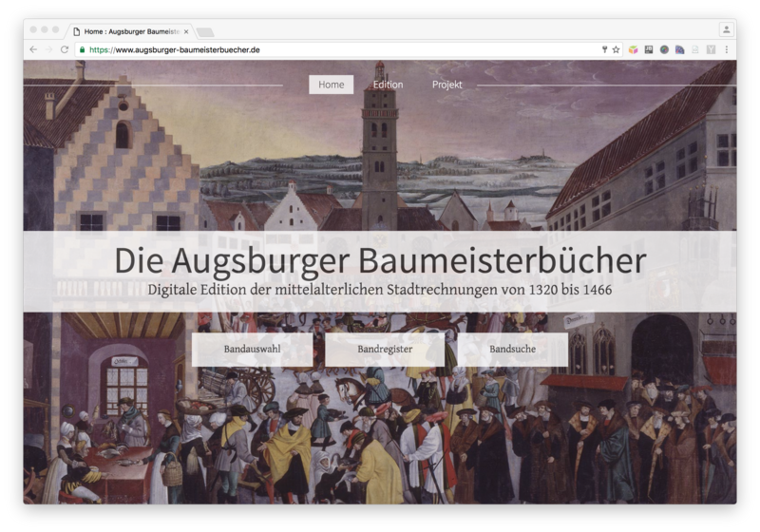Reload the page with the refresh icon
This screenshot has width=760, height=532.
(x=65, y=49)
